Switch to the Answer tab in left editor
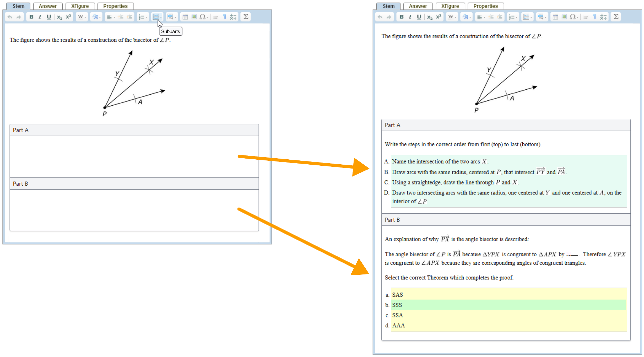Image resolution: width=644 pixels, height=357 pixels. pos(48,6)
